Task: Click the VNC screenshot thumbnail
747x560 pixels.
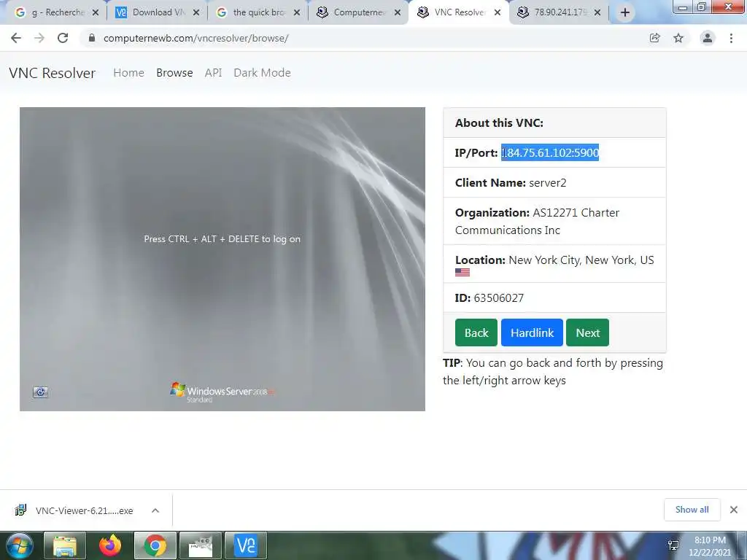Action: (222, 259)
